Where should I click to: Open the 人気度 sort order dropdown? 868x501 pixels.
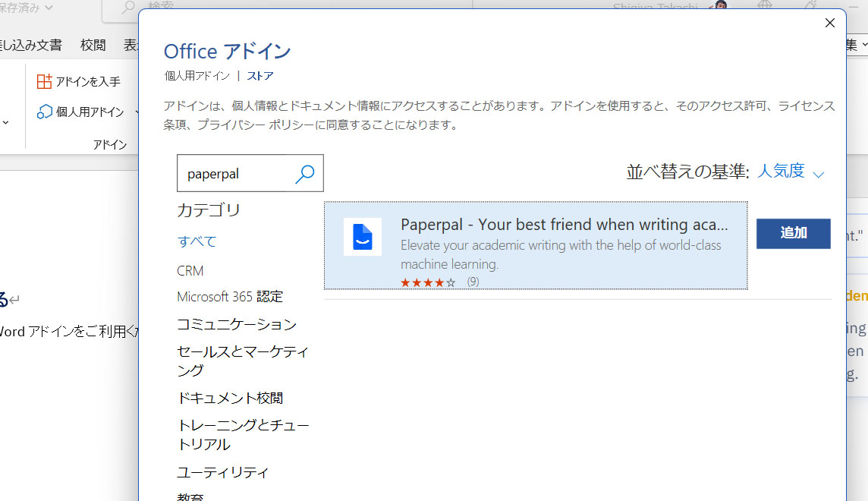click(x=785, y=171)
